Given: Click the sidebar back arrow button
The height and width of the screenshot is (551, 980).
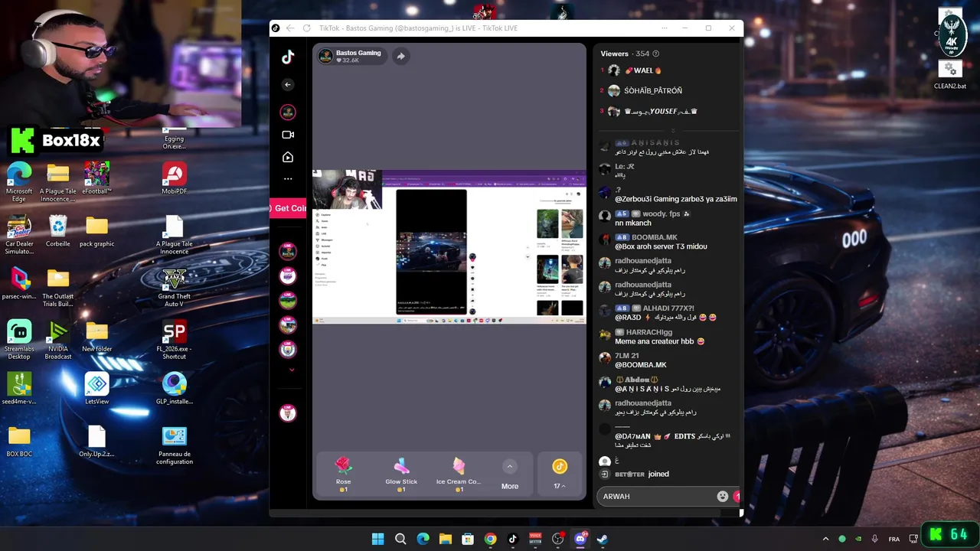Looking at the screenshot, I should (x=288, y=85).
